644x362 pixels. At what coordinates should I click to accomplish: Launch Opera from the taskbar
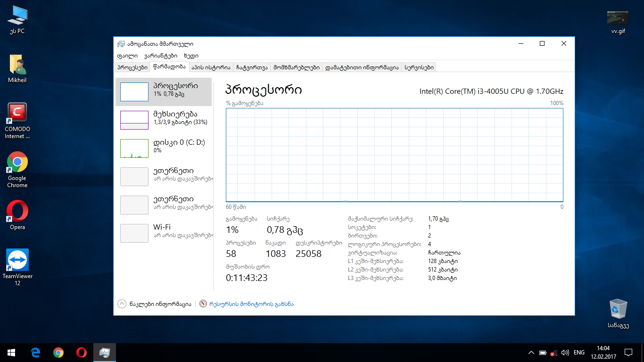coord(82,352)
